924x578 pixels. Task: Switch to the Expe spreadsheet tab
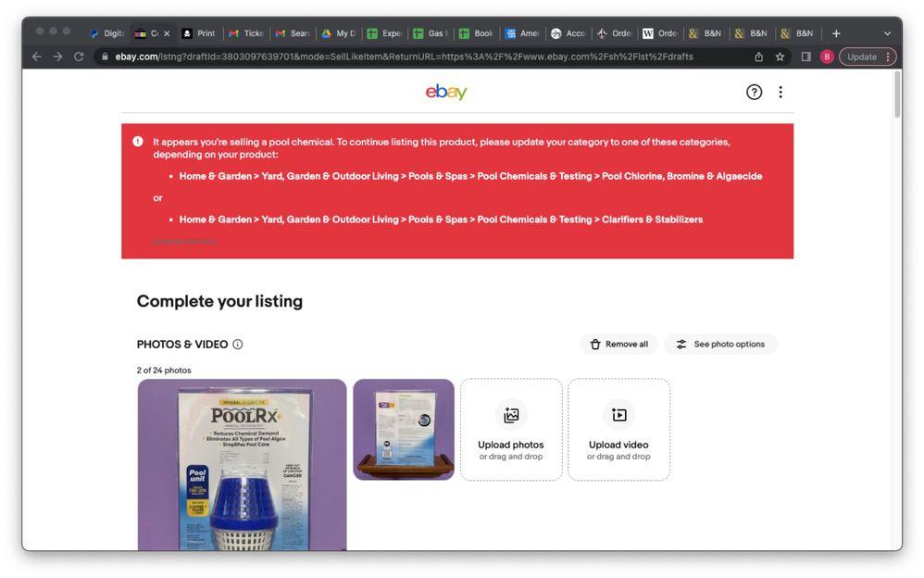pyautogui.click(x=384, y=33)
